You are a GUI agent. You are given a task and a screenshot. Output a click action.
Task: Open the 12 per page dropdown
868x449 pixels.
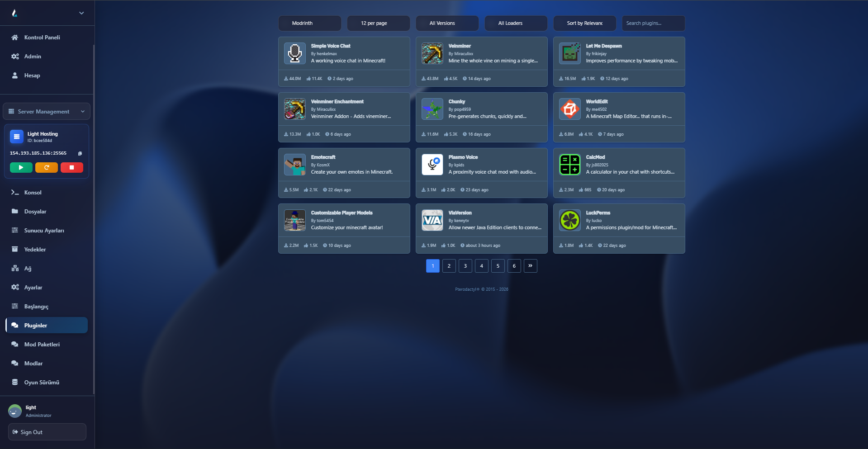[x=378, y=23]
